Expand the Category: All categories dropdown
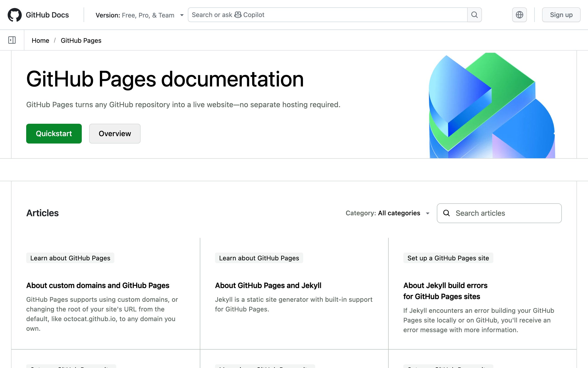588x368 pixels. [x=387, y=213]
